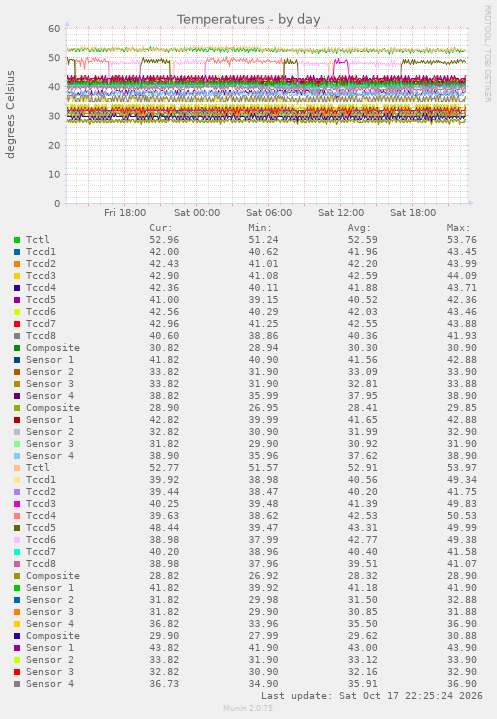Click the 51.24 minimum value

coord(263,240)
